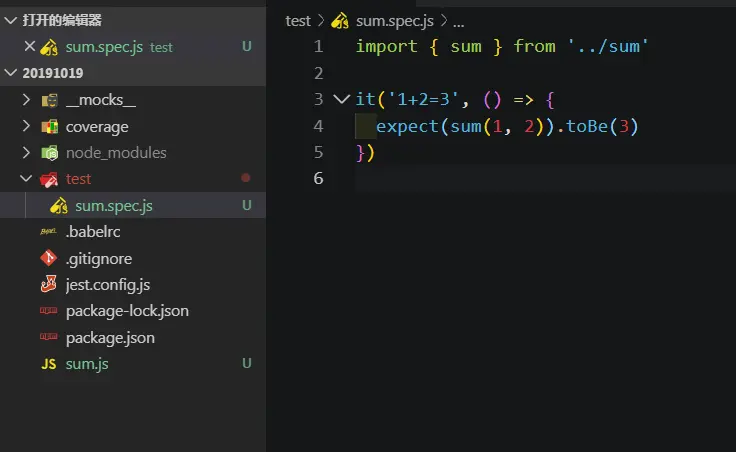This screenshot has height=452, width=736.
Task: Click the node_modules folder icon
Action: (x=49, y=153)
